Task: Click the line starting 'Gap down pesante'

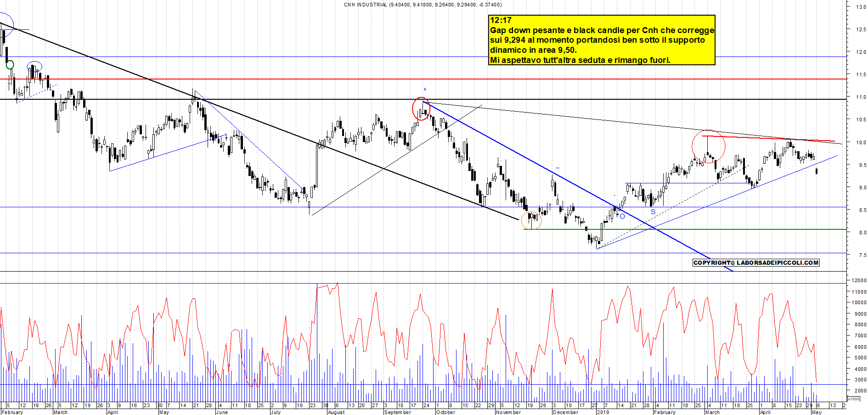Action: click(x=602, y=30)
